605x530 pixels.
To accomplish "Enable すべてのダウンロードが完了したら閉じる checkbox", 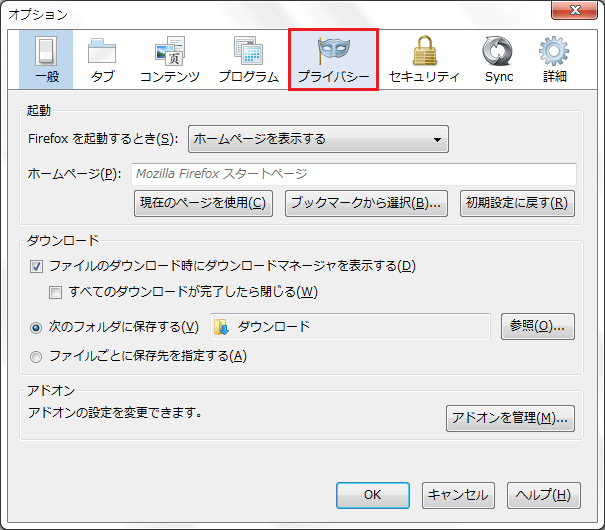I will pyautogui.click(x=56, y=293).
